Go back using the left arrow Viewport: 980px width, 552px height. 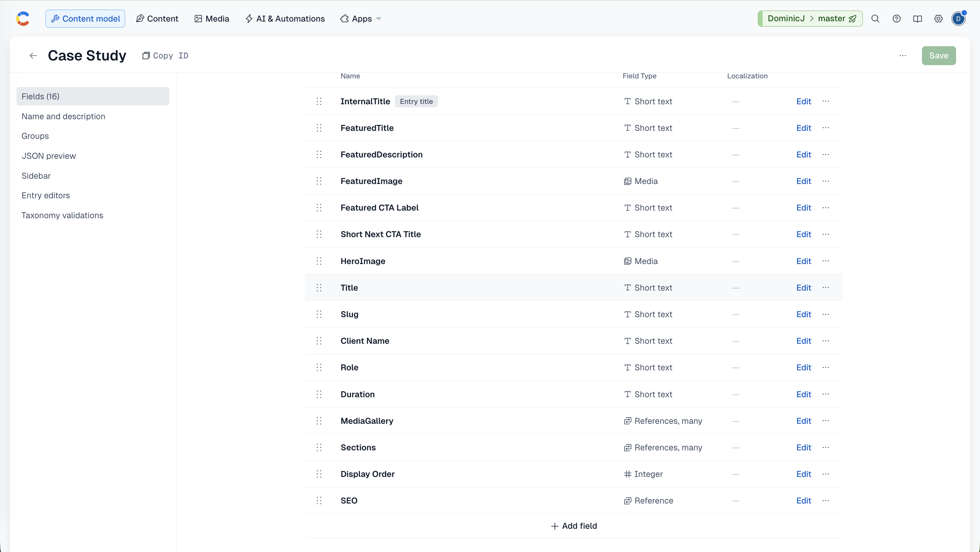pos(33,55)
